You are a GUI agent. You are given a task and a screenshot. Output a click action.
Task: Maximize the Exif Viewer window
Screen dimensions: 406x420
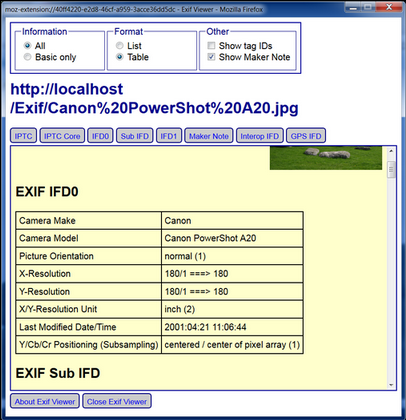(x=368, y=7)
